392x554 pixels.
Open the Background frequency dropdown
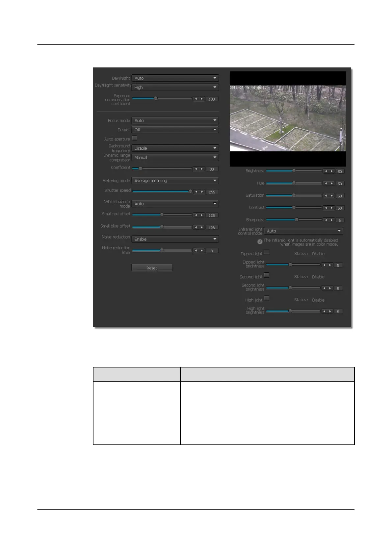pyautogui.click(x=175, y=148)
